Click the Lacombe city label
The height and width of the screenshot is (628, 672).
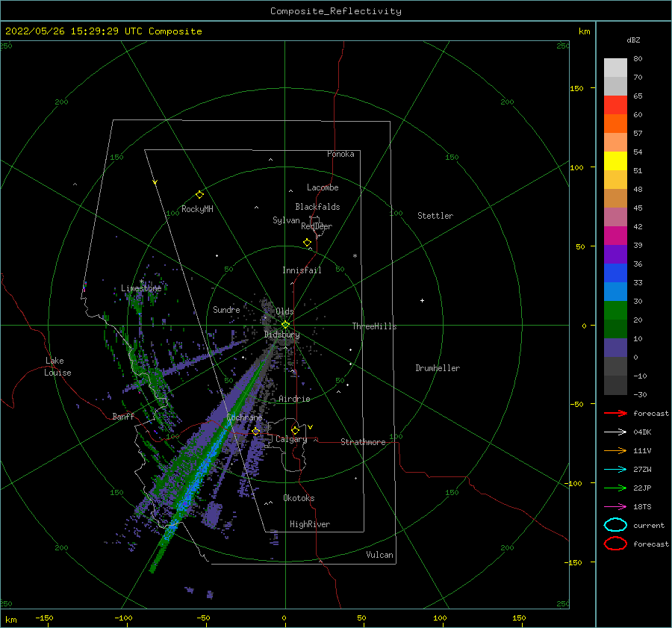point(323,187)
